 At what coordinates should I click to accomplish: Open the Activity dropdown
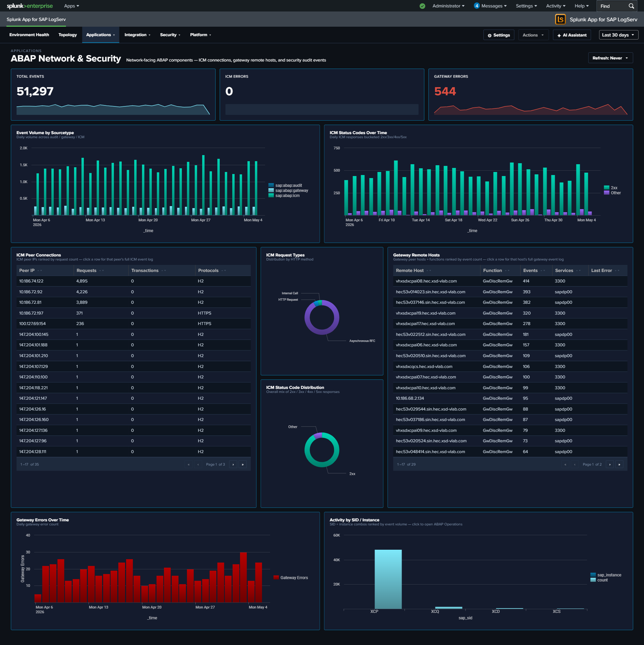pyautogui.click(x=556, y=6)
